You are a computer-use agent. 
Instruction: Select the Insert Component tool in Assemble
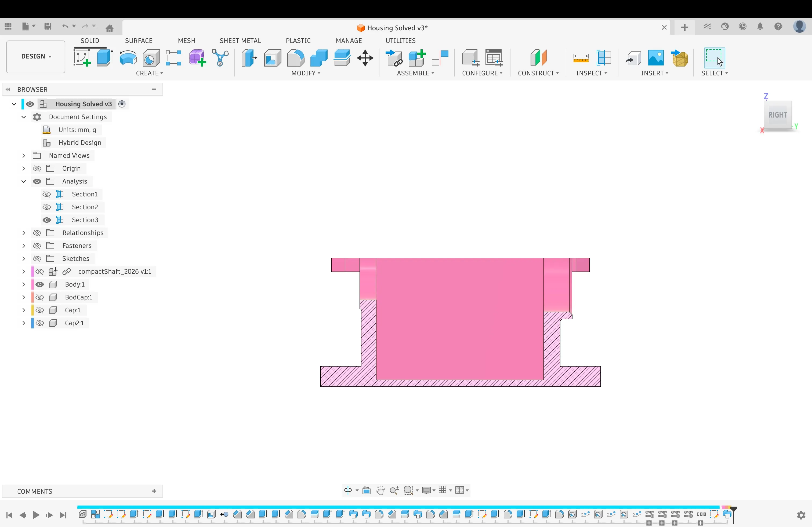click(x=394, y=58)
